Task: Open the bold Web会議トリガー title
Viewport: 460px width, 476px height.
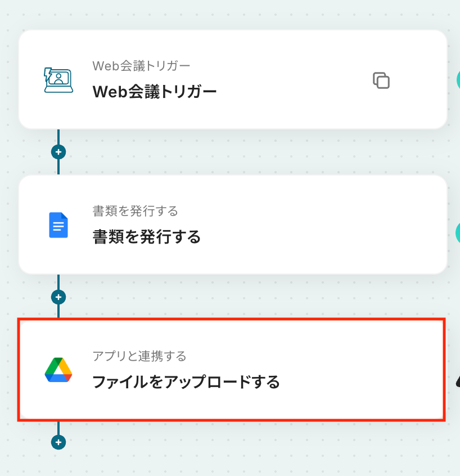Action: point(155,92)
